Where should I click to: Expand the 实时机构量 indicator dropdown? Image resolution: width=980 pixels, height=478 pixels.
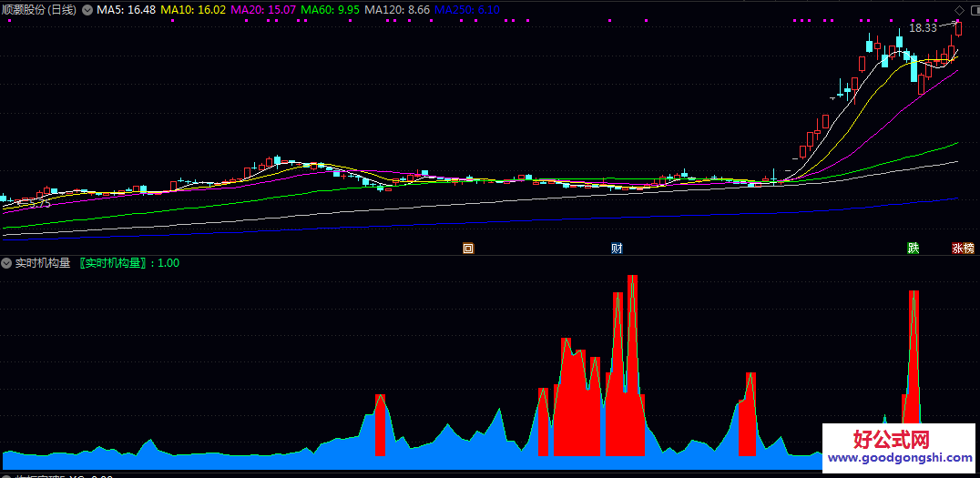coord(7,263)
